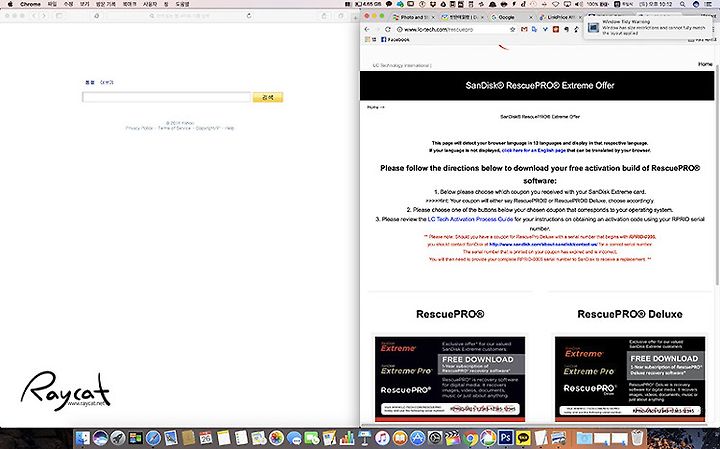The image size is (720, 449).
Task: Open Facebook bookmark in bookmarks bar
Action: click(395, 39)
